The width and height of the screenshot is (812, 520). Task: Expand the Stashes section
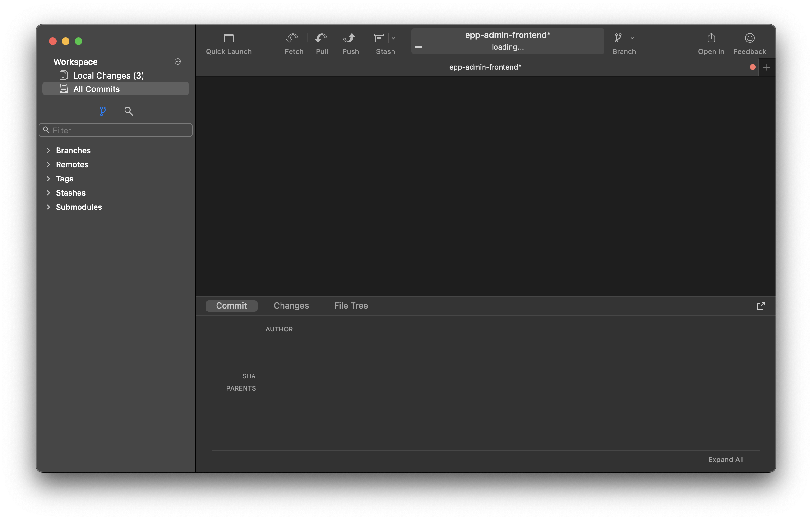pyautogui.click(x=48, y=193)
